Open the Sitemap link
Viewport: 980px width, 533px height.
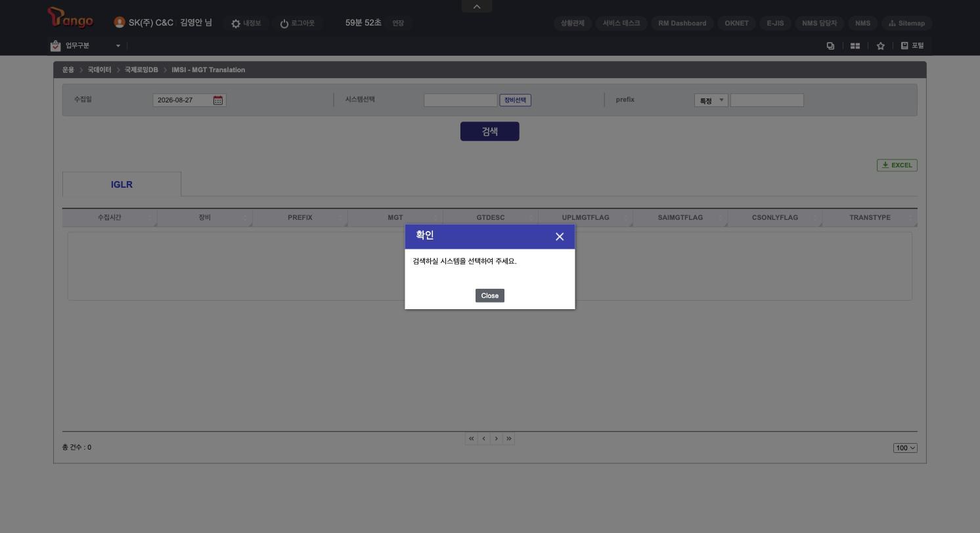point(906,23)
